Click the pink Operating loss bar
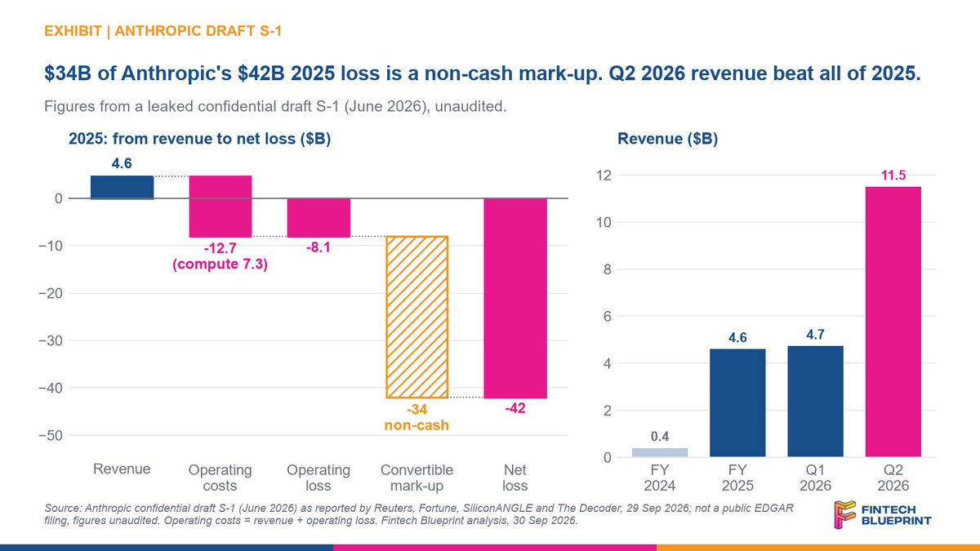The height and width of the screenshot is (551, 980). click(x=318, y=217)
